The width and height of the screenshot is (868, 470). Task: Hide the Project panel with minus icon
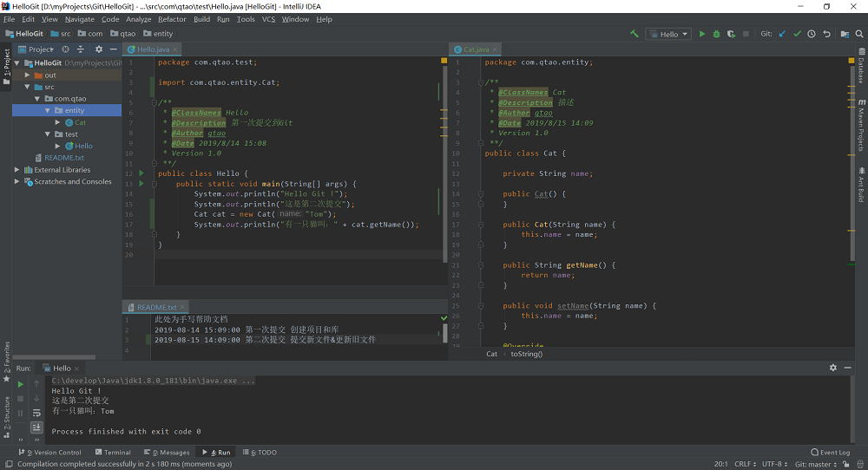[x=114, y=49]
